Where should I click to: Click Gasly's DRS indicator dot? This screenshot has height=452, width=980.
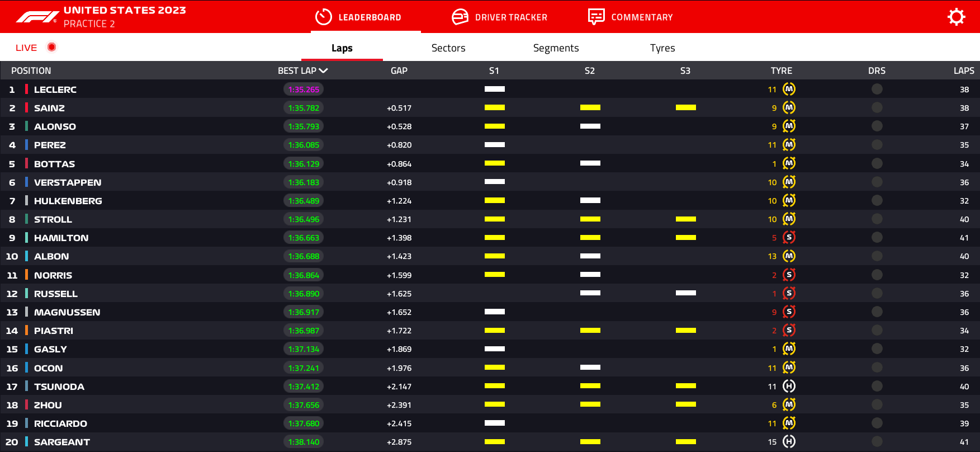(x=877, y=349)
